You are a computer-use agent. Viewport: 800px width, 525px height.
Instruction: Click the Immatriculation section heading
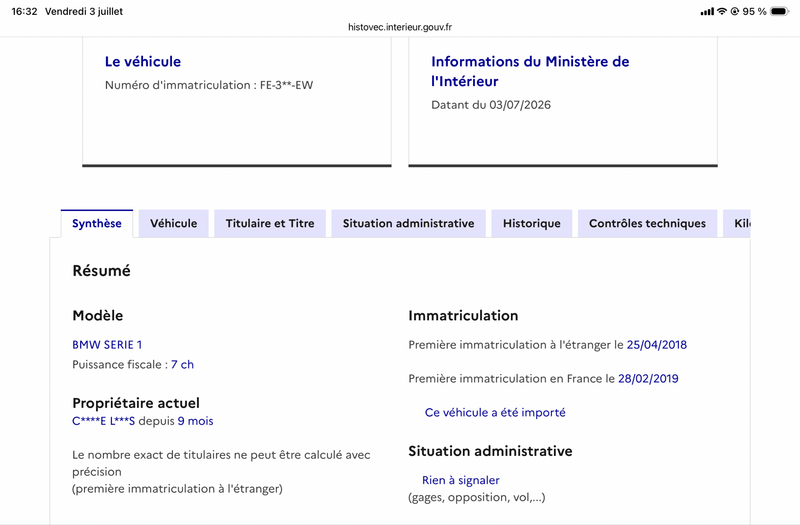(463, 316)
